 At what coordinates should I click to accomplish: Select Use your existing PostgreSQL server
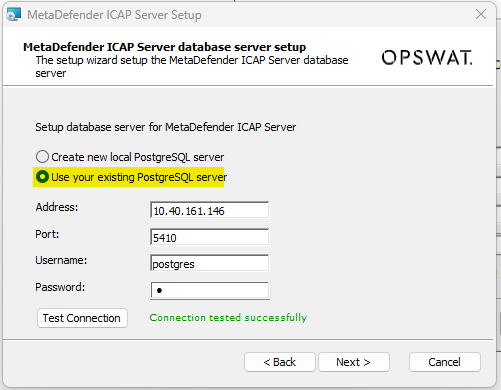131,177
